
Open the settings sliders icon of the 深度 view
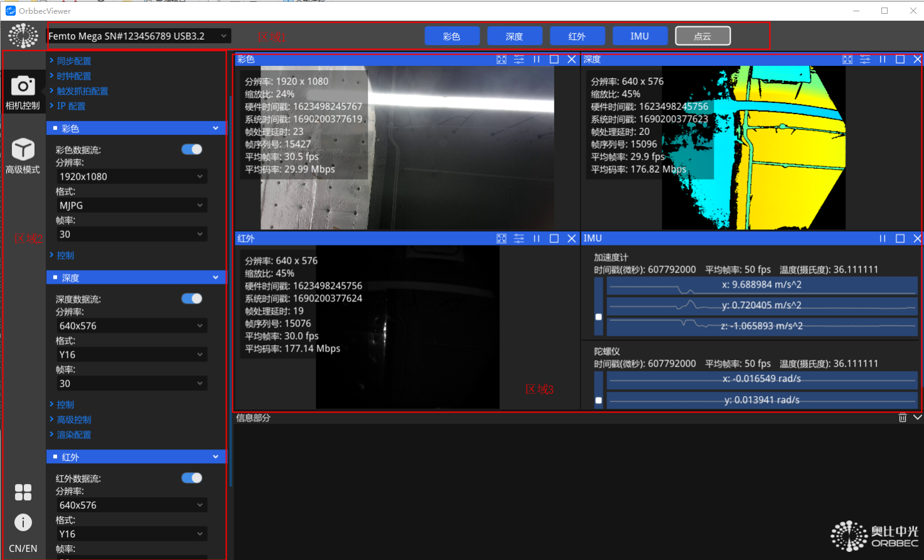click(865, 60)
